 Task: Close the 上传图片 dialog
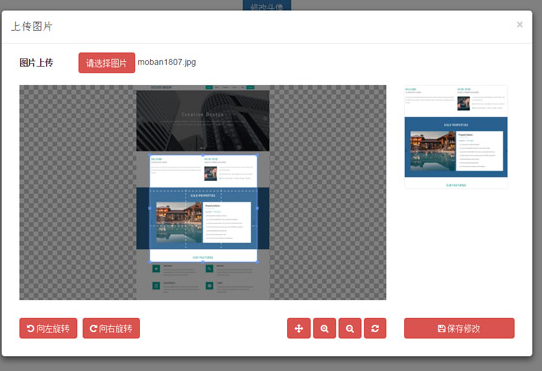(520, 25)
